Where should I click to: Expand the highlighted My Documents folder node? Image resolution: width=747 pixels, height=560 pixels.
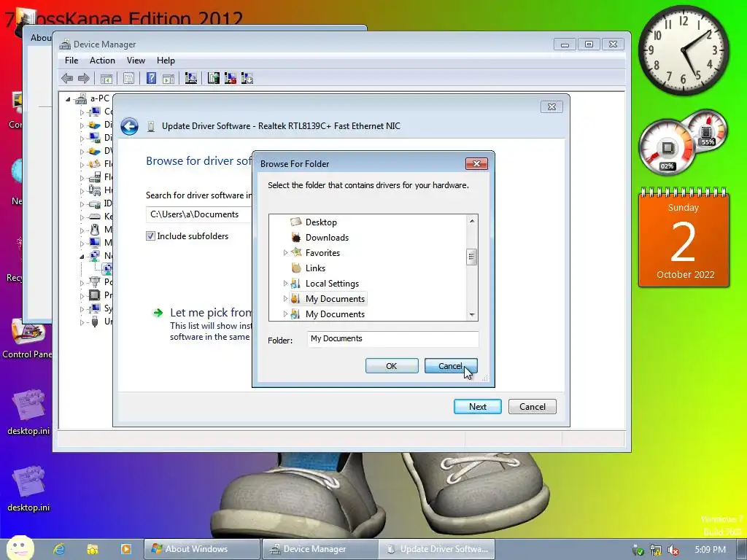285,298
